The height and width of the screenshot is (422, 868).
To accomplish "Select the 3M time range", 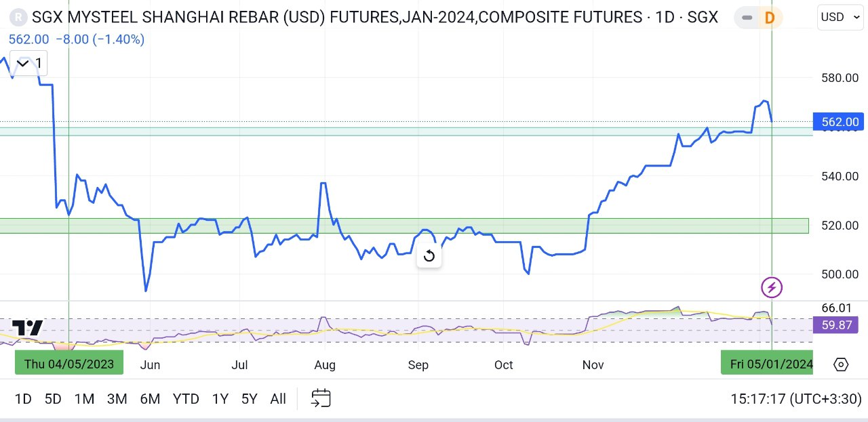I will tap(117, 399).
